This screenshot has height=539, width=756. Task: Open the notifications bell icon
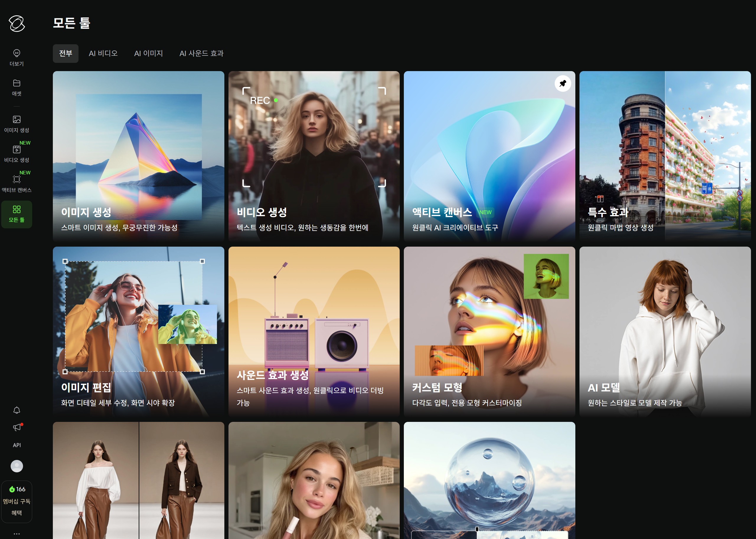[x=17, y=410]
